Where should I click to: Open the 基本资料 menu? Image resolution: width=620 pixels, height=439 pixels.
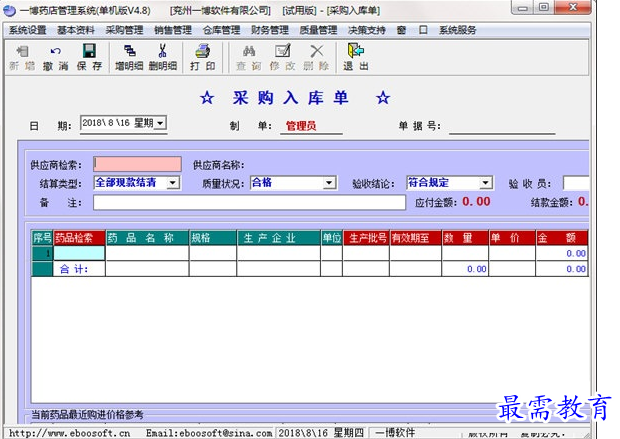(x=76, y=30)
